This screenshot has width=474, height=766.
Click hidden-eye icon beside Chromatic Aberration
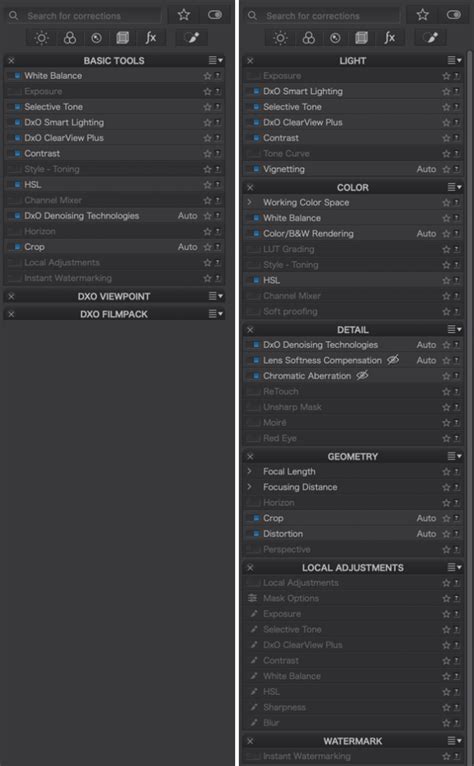coord(362,376)
